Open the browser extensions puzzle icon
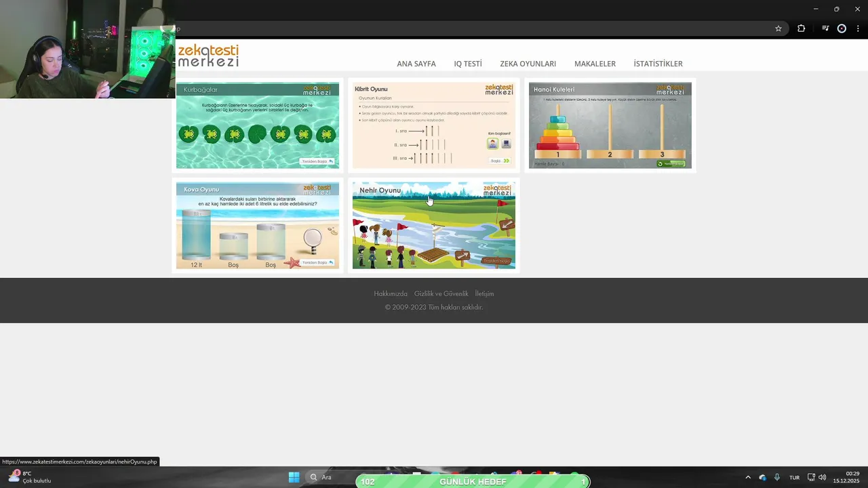 (801, 28)
